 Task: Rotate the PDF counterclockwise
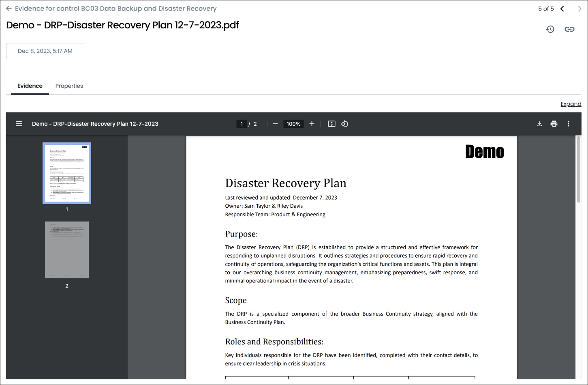tap(344, 124)
